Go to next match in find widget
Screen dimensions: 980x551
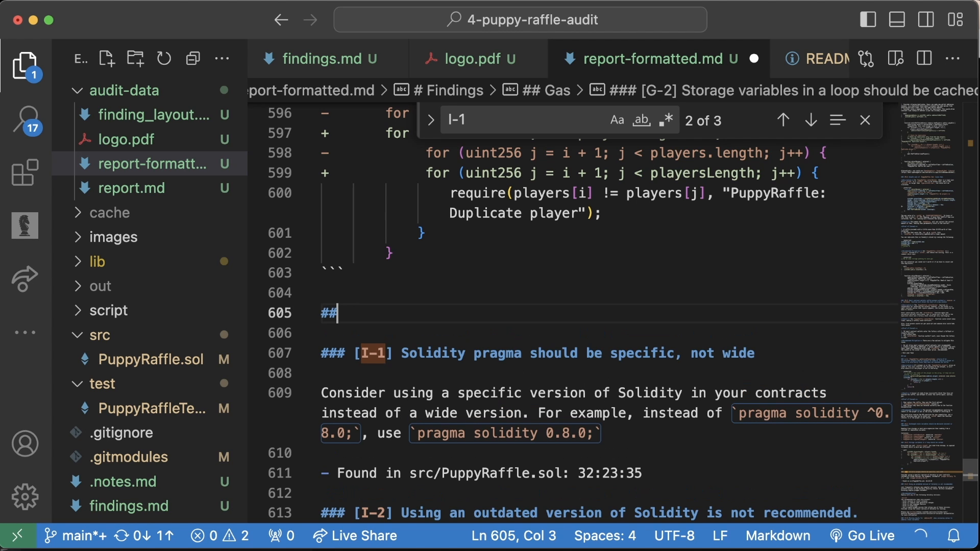pos(811,120)
